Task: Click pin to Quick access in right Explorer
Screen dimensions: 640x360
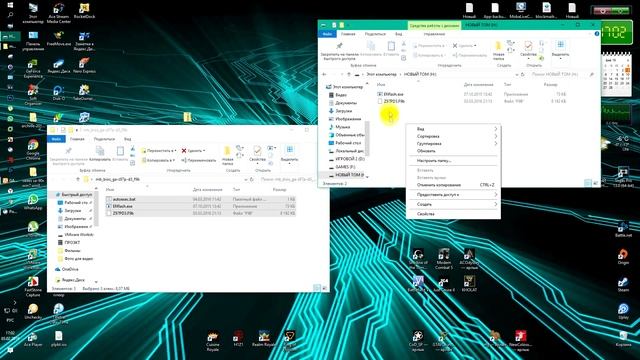Action: click(340, 52)
